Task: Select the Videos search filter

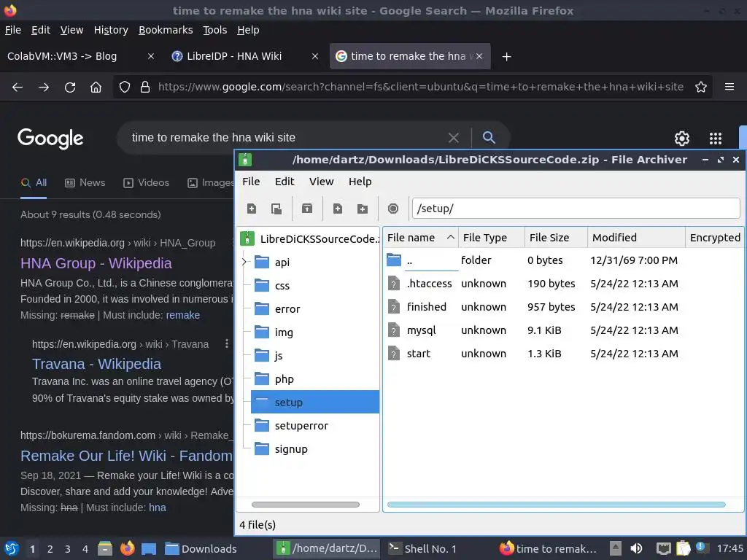Action: point(146,183)
